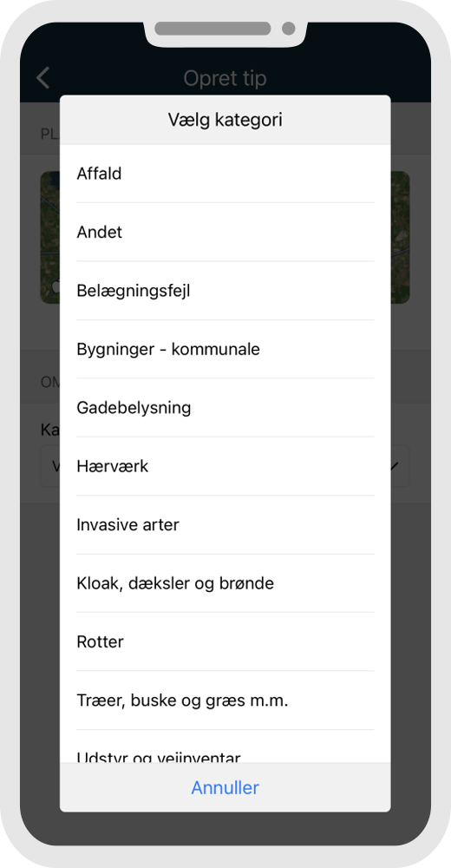This screenshot has width=451, height=868.
Task: Select Belægningsfejl category
Action: [x=225, y=291]
